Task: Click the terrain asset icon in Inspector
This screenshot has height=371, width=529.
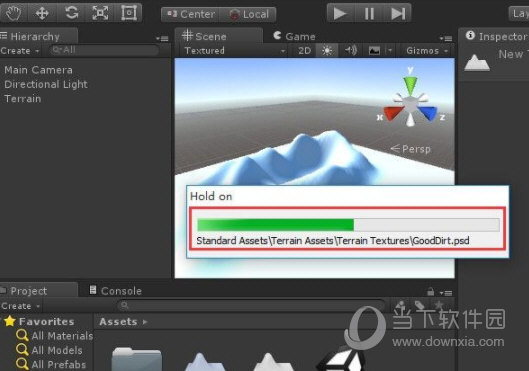Action: point(477,63)
